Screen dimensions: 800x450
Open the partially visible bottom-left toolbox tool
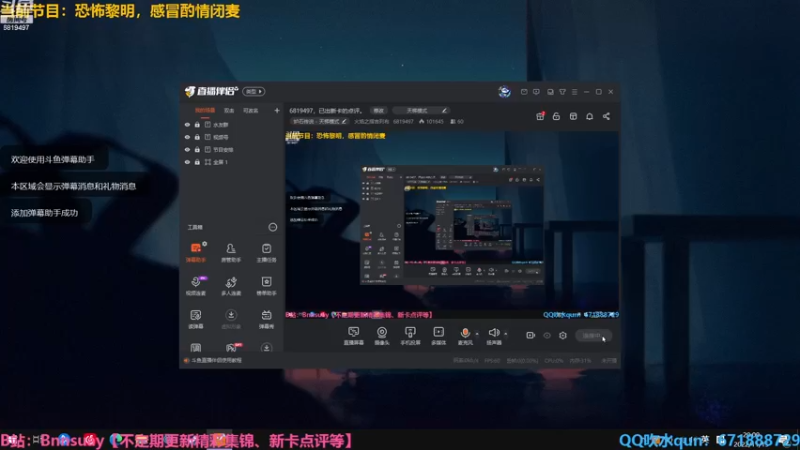click(196, 347)
